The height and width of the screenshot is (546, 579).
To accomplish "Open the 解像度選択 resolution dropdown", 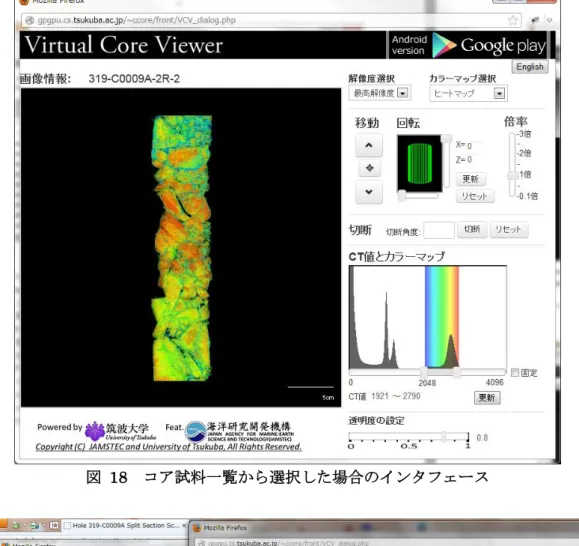I will [380, 93].
